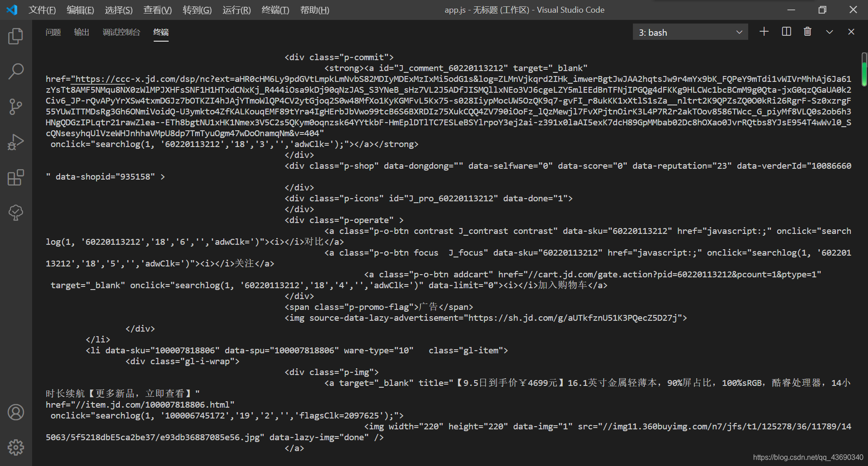Screen dimensions: 868x466
Task: Open the Source Control view
Action: pos(16,107)
